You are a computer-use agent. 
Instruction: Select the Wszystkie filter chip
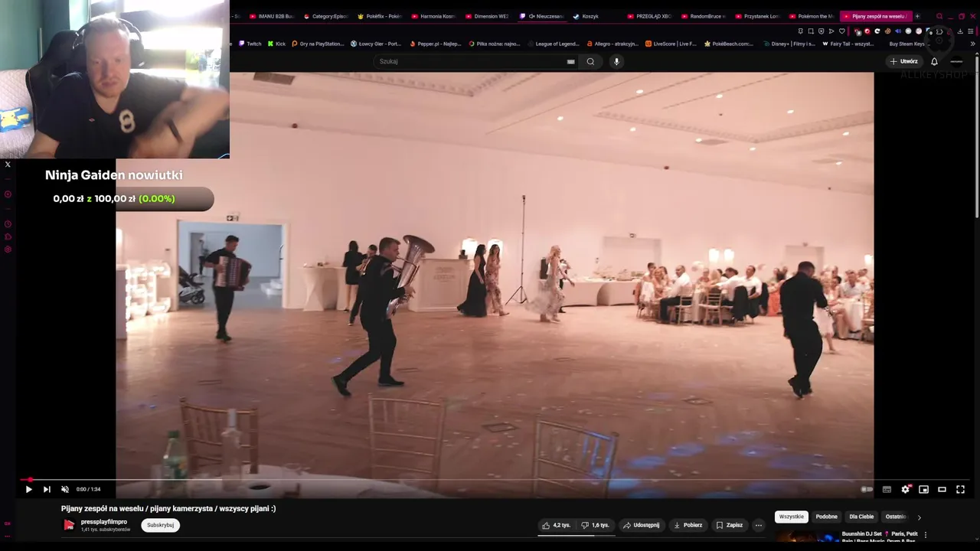pos(792,517)
